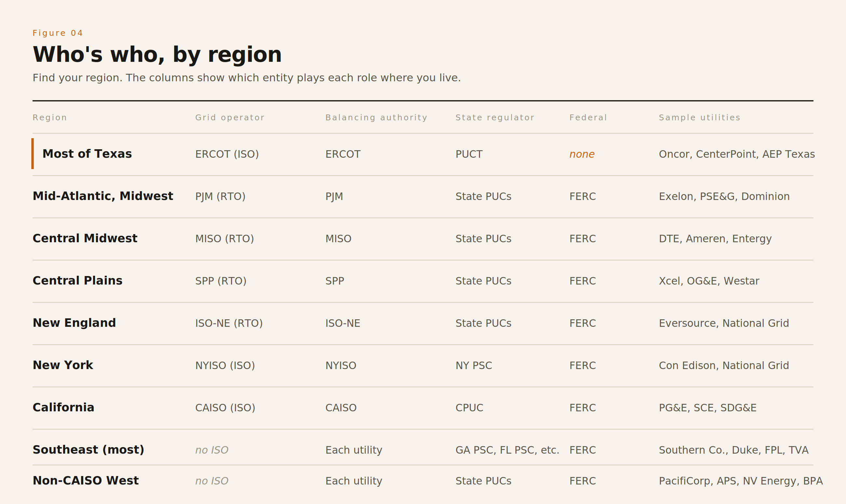Select the "New England" region name
The width and height of the screenshot is (846, 504).
(x=75, y=323)
